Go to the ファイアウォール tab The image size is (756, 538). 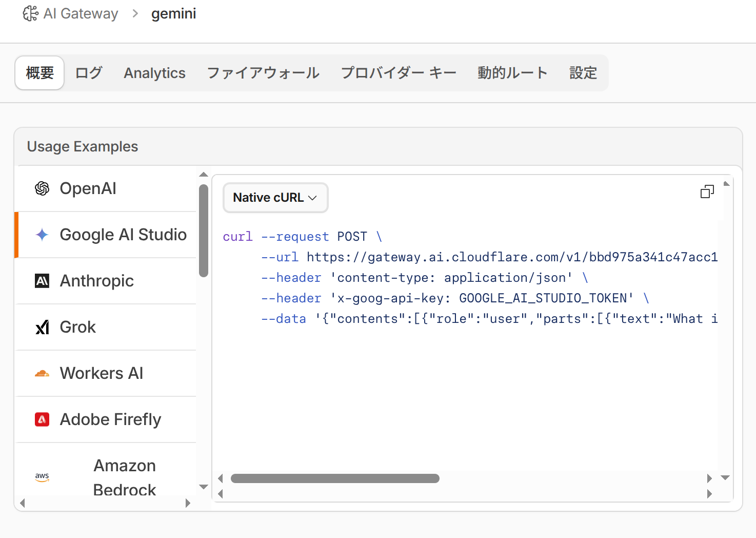(263, 73)
